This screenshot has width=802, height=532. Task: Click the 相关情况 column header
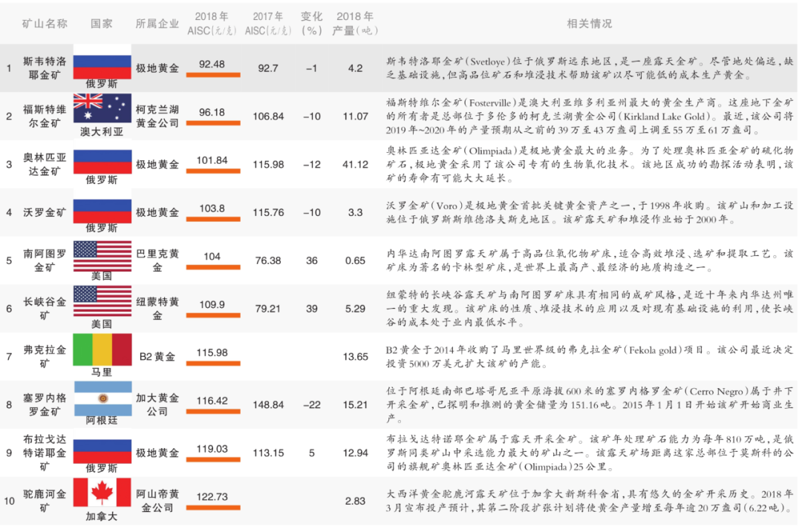[589, 24]
